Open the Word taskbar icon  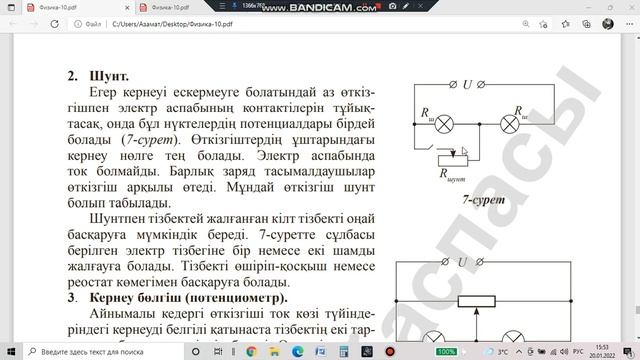[x=320, y=351]
